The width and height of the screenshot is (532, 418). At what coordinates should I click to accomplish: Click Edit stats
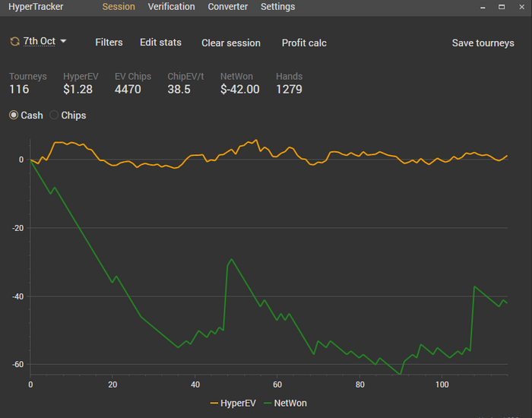tap(160, 43)
